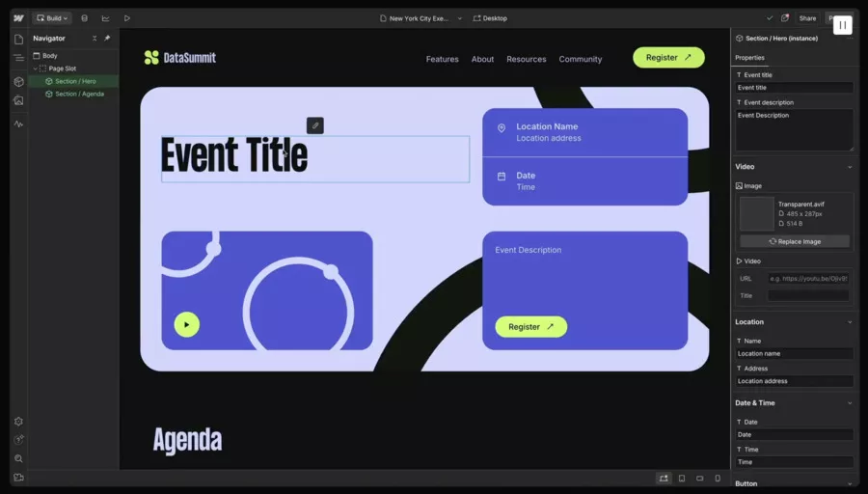Click the Location name input field

[795, 353]
